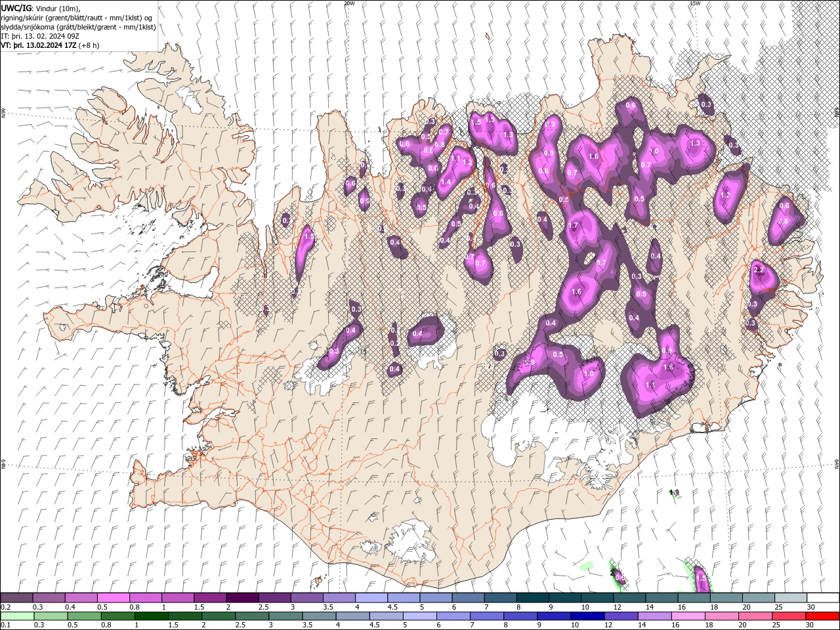
Task: Pick rain legend swatch between 10 and 12
Action: 587,616
